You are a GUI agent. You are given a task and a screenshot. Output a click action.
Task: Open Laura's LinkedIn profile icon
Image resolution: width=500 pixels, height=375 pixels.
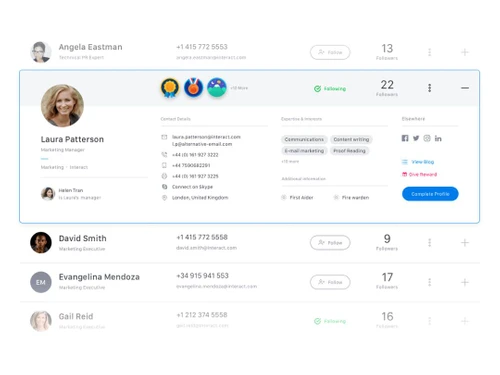coord(438,138)
